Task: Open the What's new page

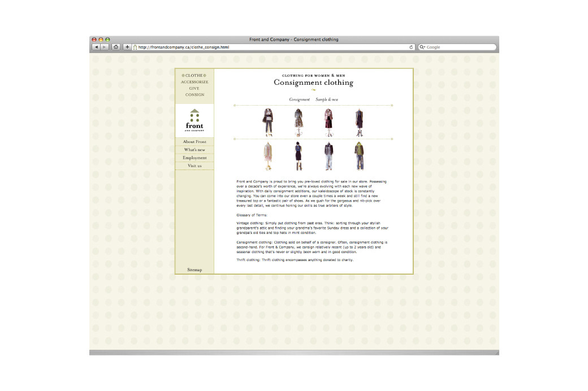Action: click(194, 150)
